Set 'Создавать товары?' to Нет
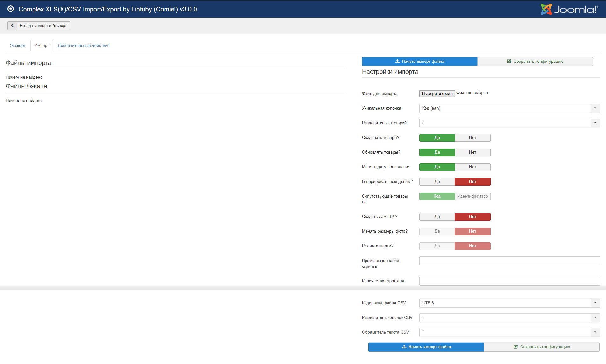This screenshot has height=364, width=606. (x=472, y=138)
